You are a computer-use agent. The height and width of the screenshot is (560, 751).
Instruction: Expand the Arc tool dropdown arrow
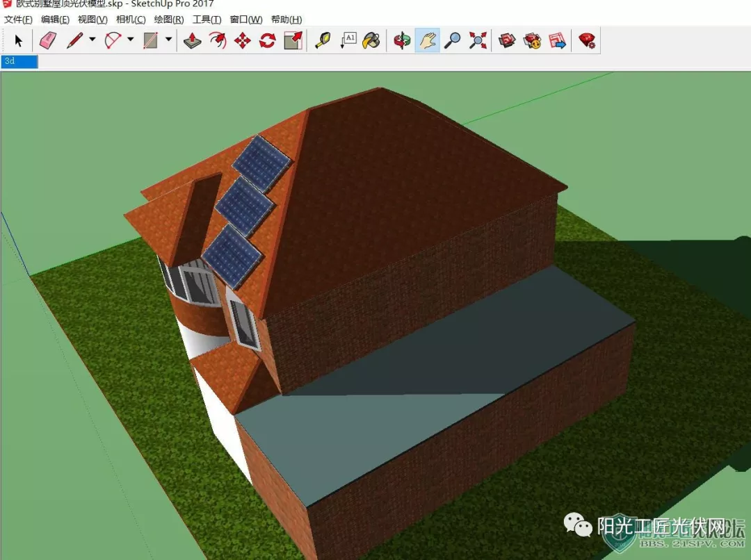coord(130,39)
